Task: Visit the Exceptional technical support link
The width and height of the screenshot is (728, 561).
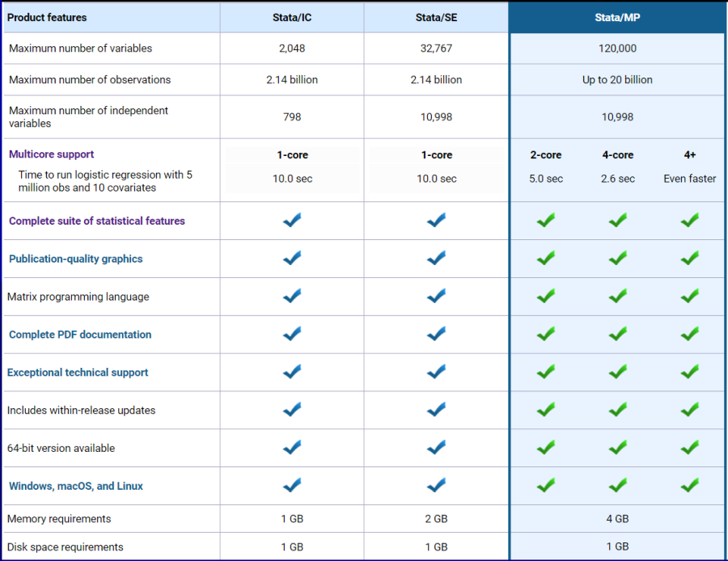Action: [x=78, y=373]
